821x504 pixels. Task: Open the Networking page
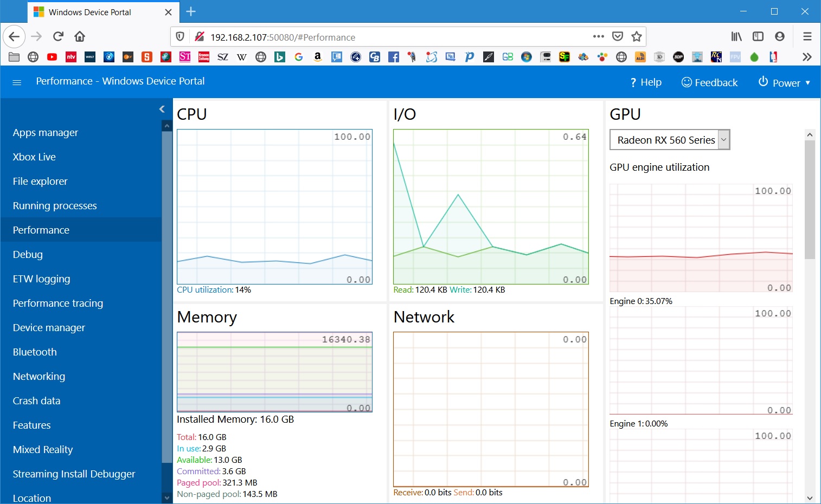pos(39,377)
